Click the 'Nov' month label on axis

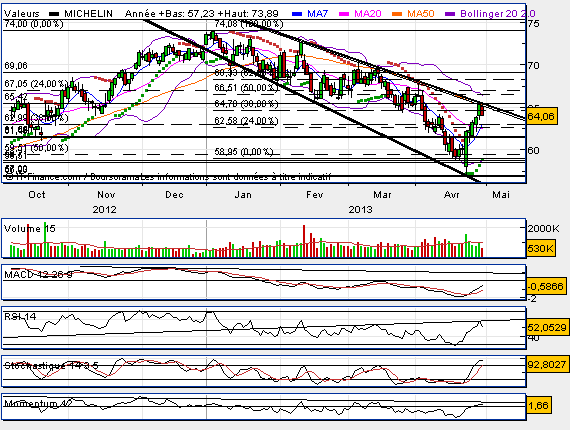tap(106, 195)
